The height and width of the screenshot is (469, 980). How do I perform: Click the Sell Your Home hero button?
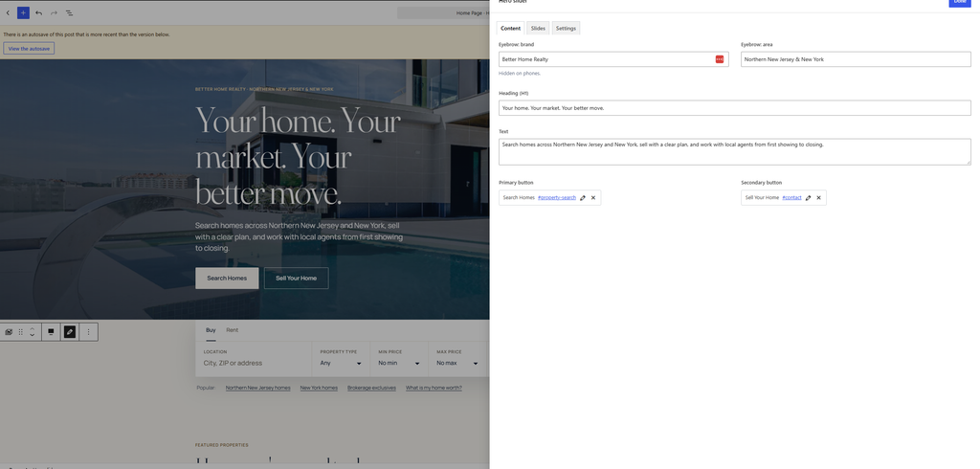[297, 279]
